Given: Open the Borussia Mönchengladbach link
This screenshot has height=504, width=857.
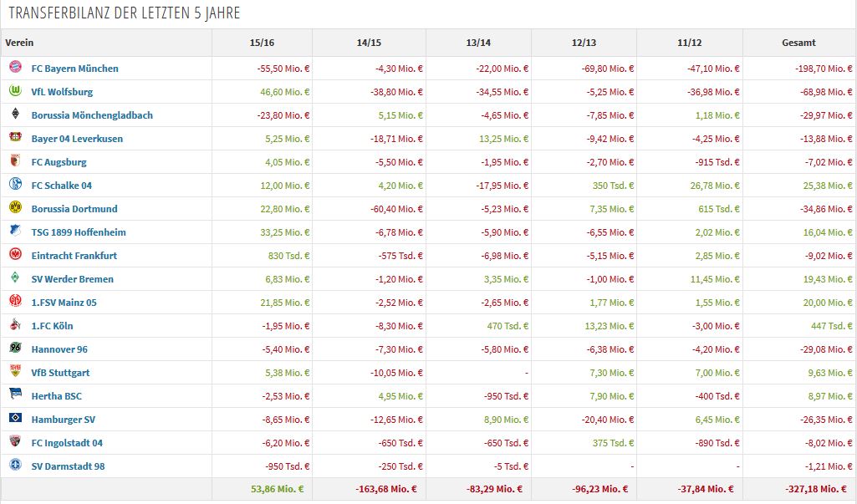Looking at the screenshot, I should tap(92, 115).
